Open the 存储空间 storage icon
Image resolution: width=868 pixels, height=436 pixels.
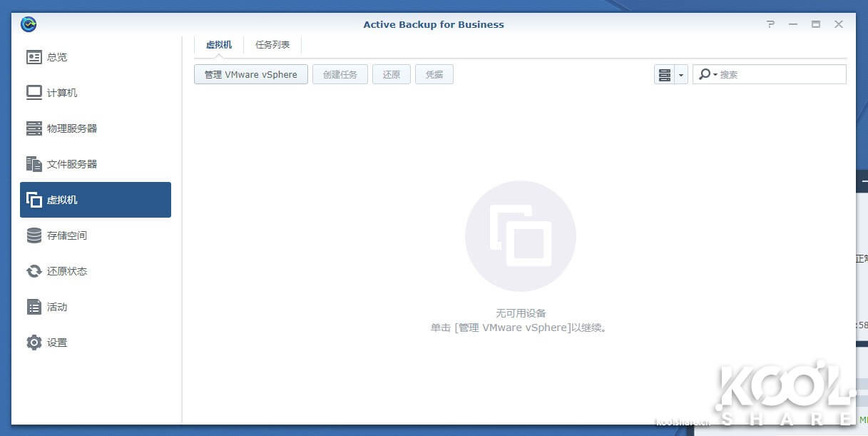(34, 235)
